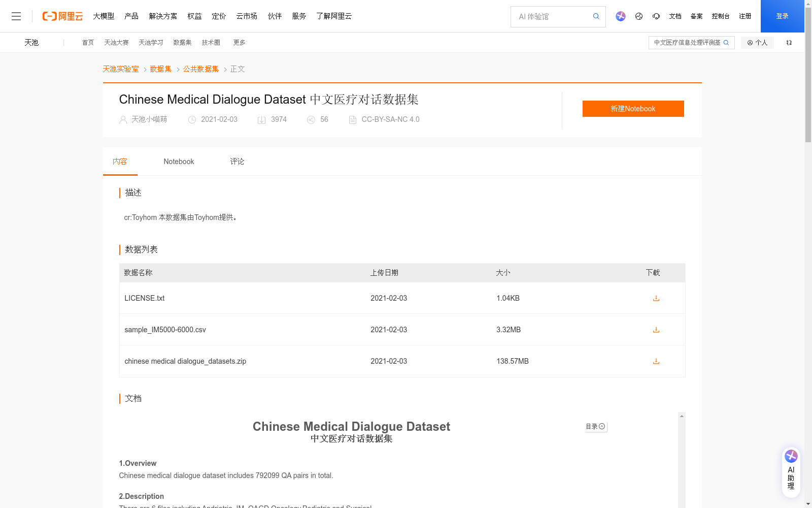
Task: Open the 产品 menu
Action: tap(131, 16)
